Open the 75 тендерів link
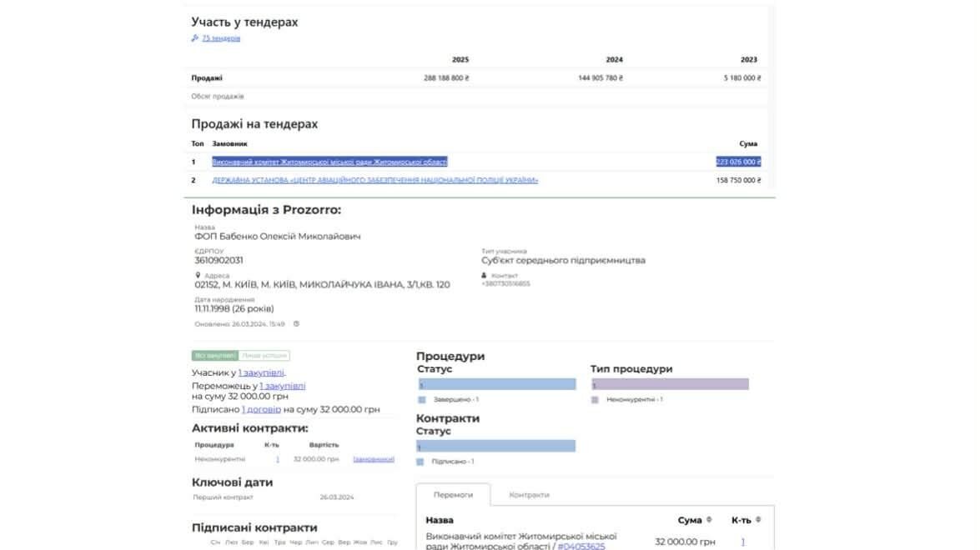Viewport: 980px width, 550px height. point(221,38)
